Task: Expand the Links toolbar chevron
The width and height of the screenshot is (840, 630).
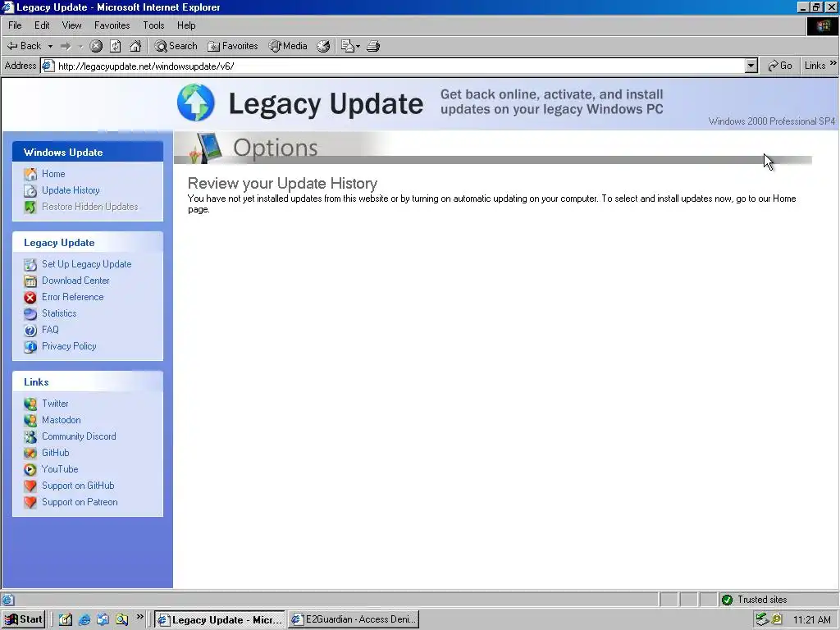Action: click(x=833, y=63)
